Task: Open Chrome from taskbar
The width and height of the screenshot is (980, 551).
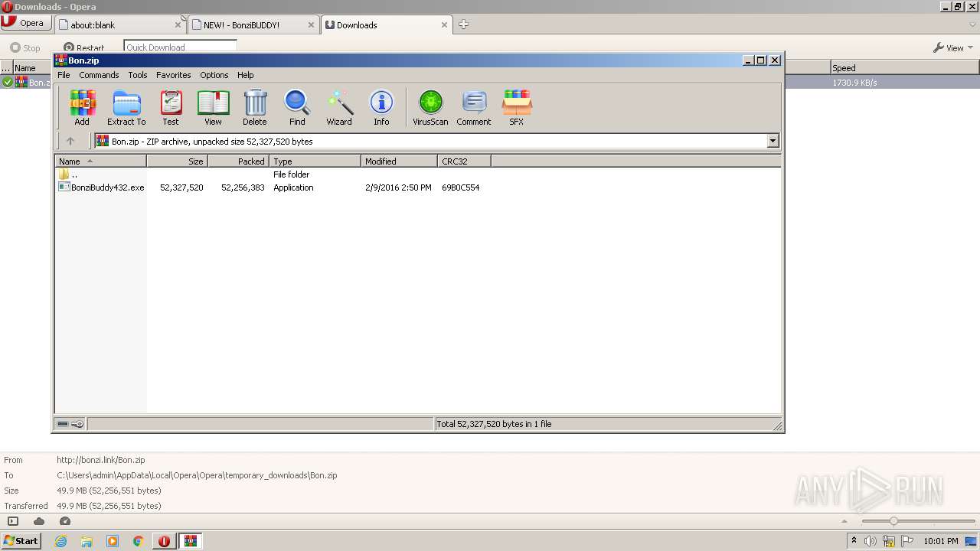Action: 139,541
